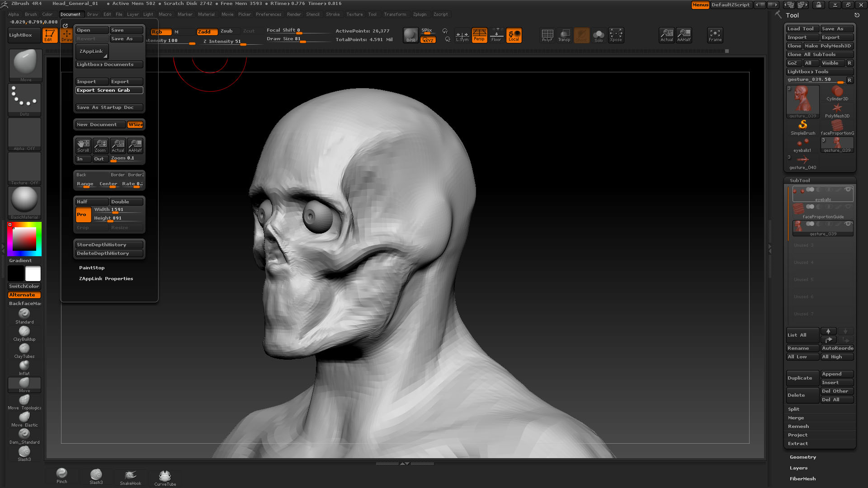868x488 pixels.
Task: Enable PolyF polyframe display
Action: click(x=547, y=35)
